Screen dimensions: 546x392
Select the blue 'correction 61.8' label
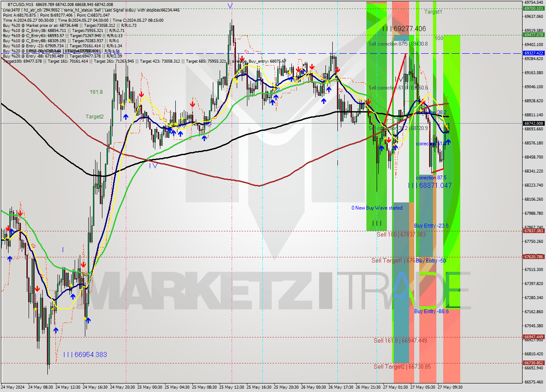(x=431, y=144)
